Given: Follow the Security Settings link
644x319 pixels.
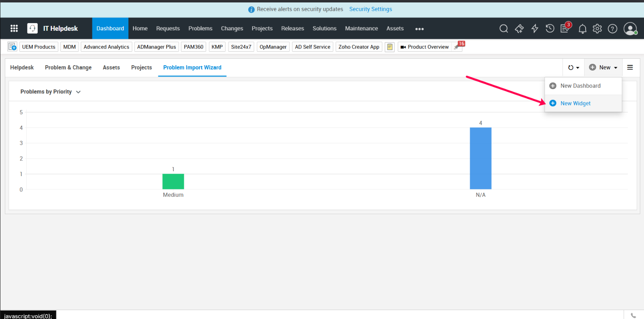Looking at the screenshot, I should [371, 9].
